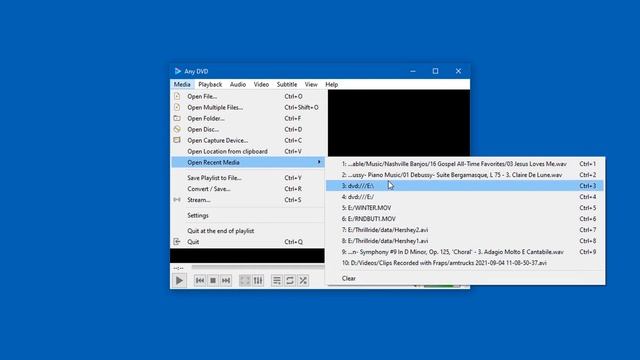The width and height of the screenshot is (640, 360).
Task: Choose Convert / Save... entry
Action: tap(248, 189)
